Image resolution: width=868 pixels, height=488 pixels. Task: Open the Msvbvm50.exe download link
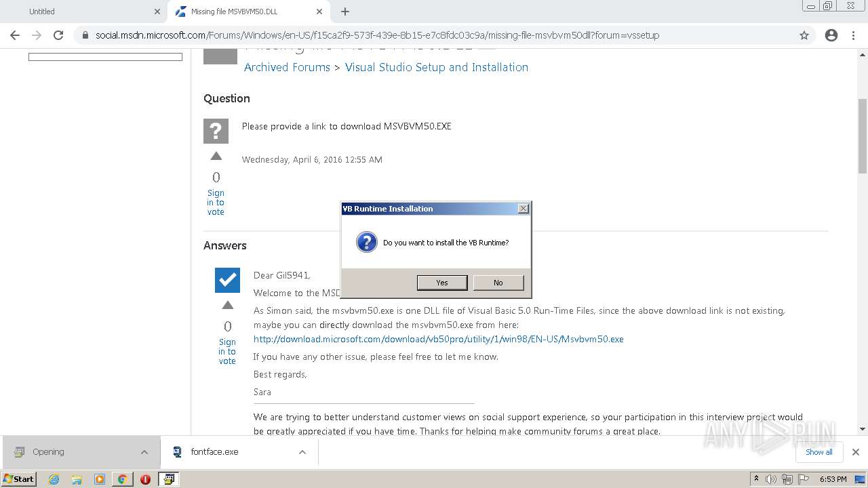[439, 339]
